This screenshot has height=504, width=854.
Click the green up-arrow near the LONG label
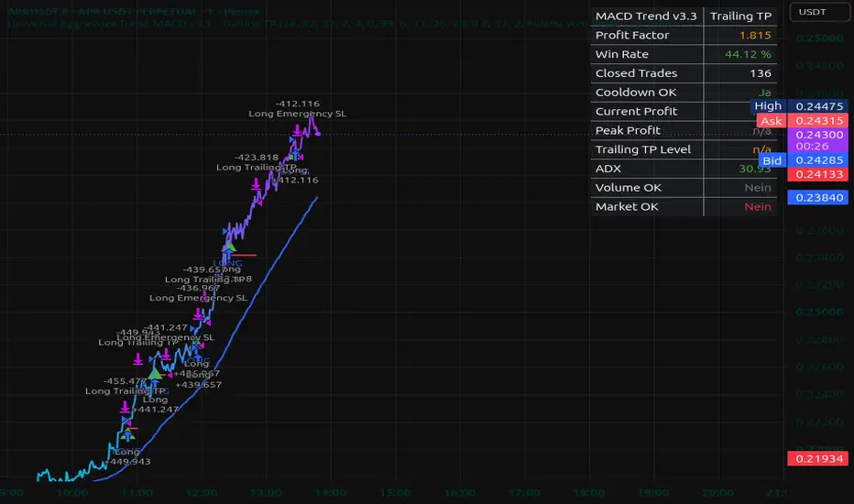[x=229, y=247]
